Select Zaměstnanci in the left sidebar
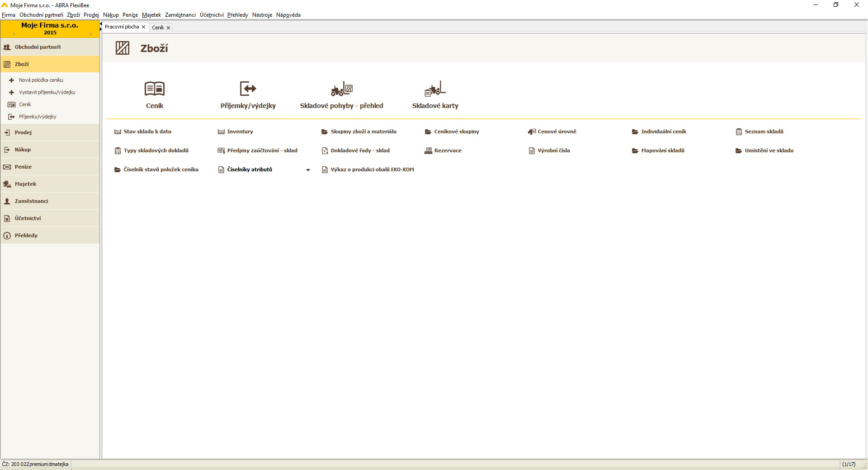The image size is (868, 470). 31,201
